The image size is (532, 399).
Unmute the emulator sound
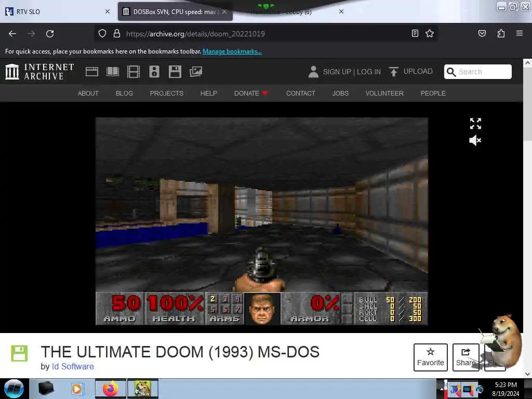475,140
